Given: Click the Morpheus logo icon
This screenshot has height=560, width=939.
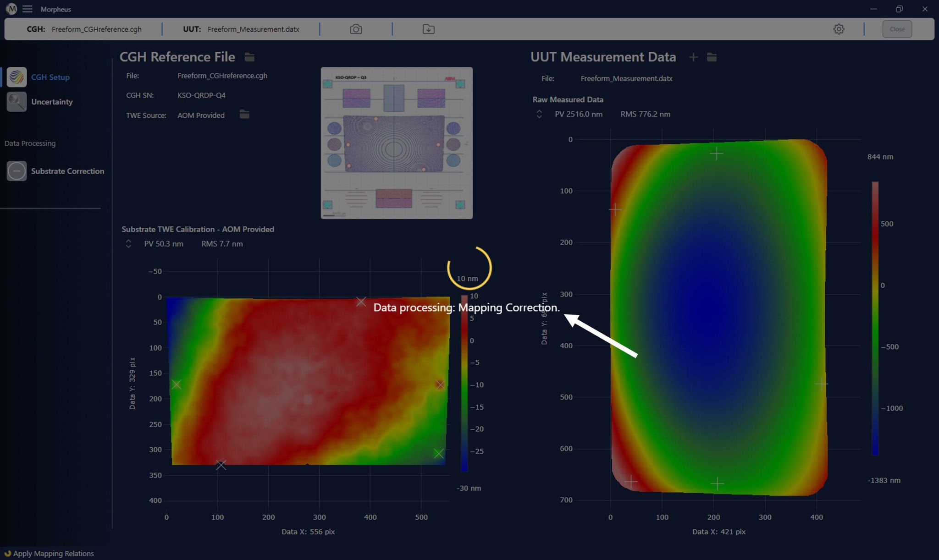Looking at the screenshot, I should pos(11,9).
